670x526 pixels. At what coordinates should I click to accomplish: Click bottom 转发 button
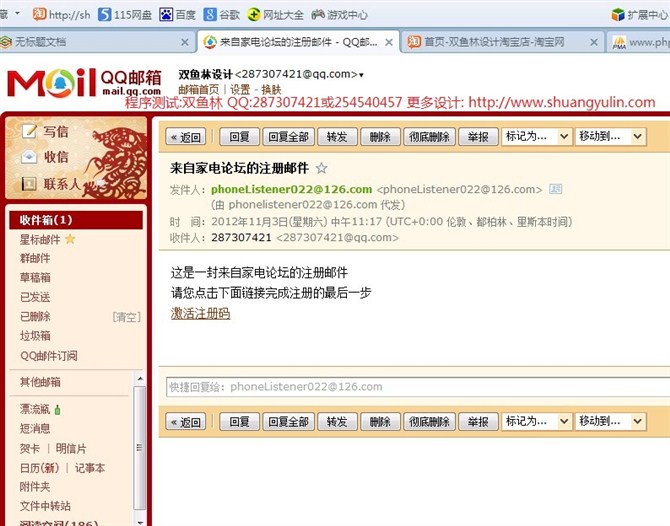[x=337, y=422]
